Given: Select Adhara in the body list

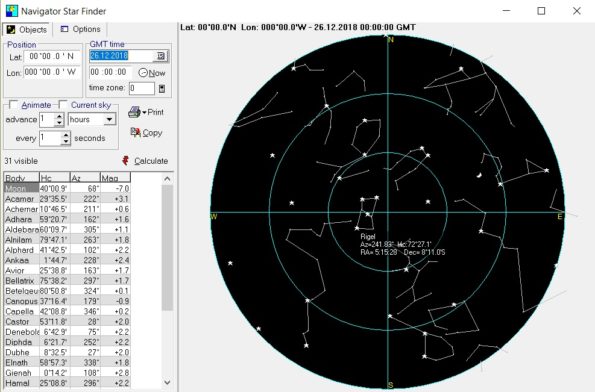Looking at the screenshot, I should [x=67, y=219].
